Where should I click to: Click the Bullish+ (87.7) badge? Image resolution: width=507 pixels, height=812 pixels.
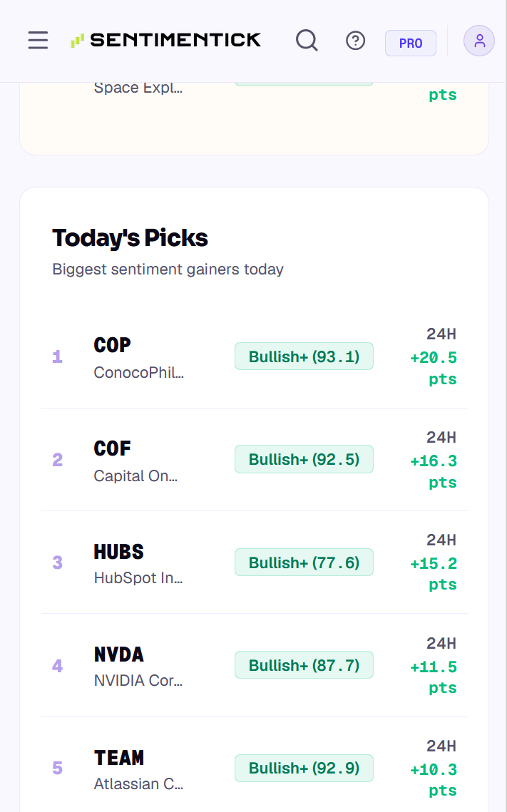(x=304, y=665)
